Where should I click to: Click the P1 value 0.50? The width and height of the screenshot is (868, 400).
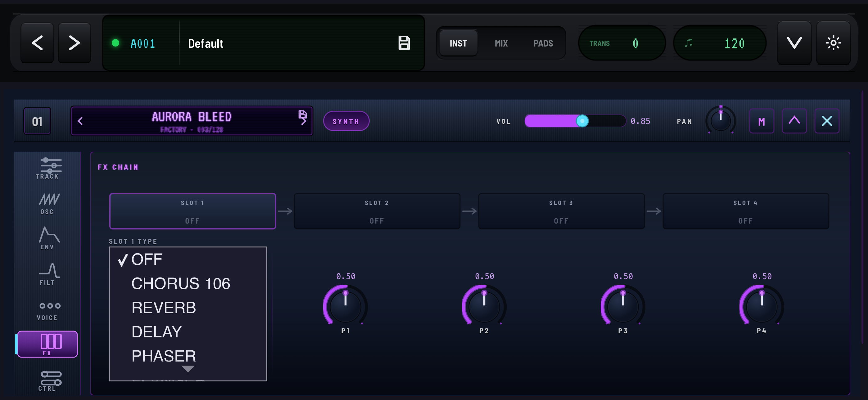click(x=346, y=276)
